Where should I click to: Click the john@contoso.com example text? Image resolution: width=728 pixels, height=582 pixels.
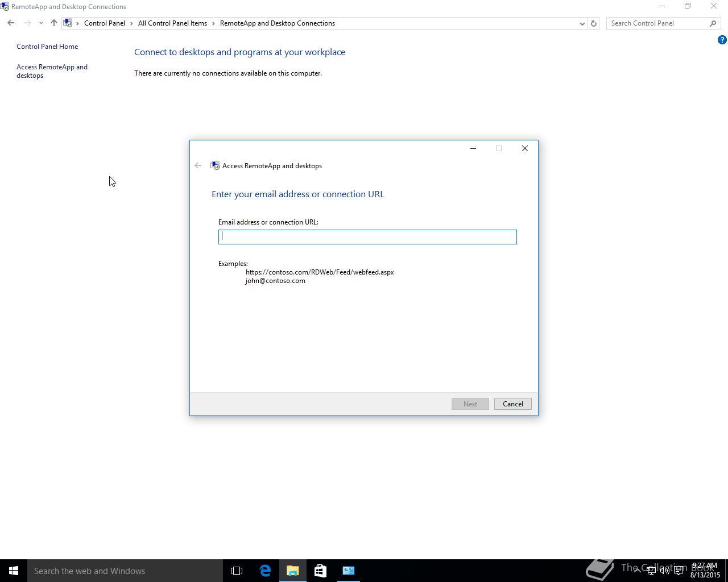click(275, 281)
